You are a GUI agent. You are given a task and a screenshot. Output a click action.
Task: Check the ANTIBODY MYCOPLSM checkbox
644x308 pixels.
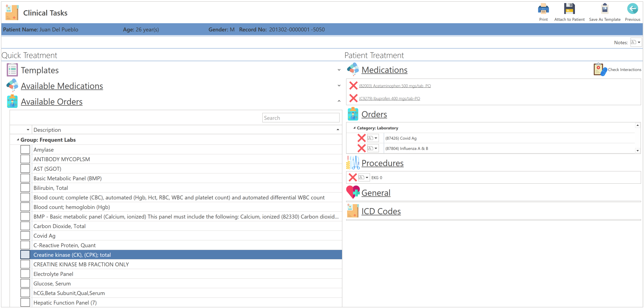25,159
